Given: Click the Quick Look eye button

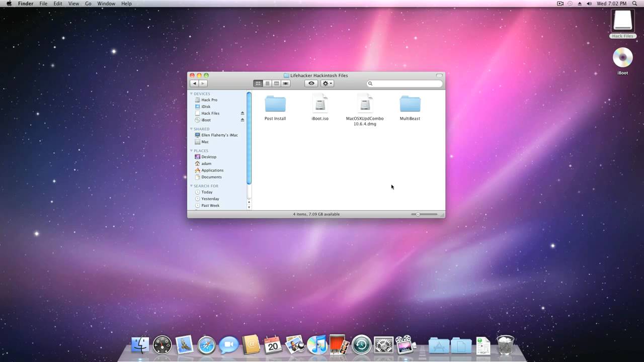Looking at the screenshot, I should 311,83.
